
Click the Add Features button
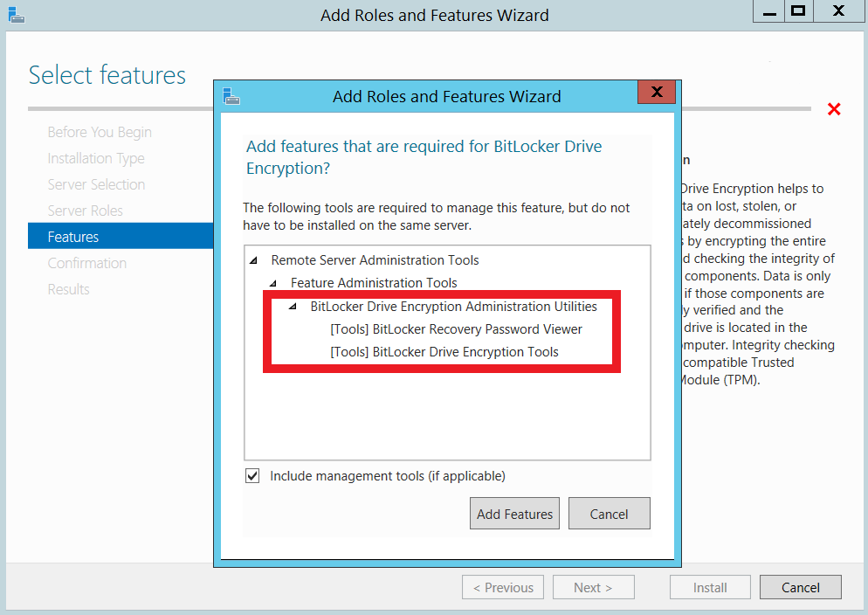click(x=515, y=514)
